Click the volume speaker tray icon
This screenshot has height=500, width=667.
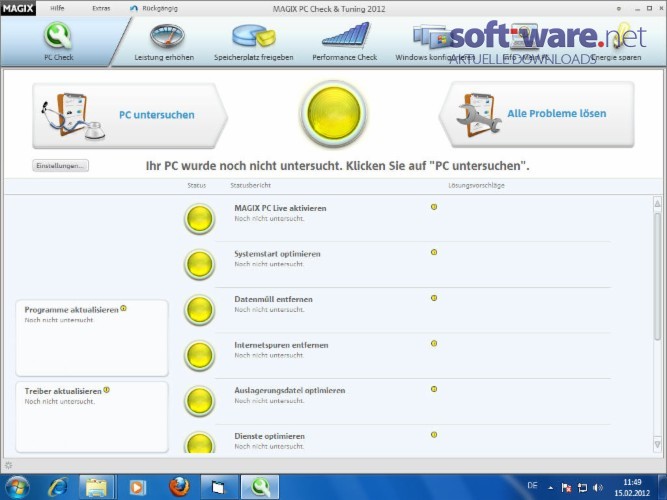pyautogui.click(x=598, y=488)
